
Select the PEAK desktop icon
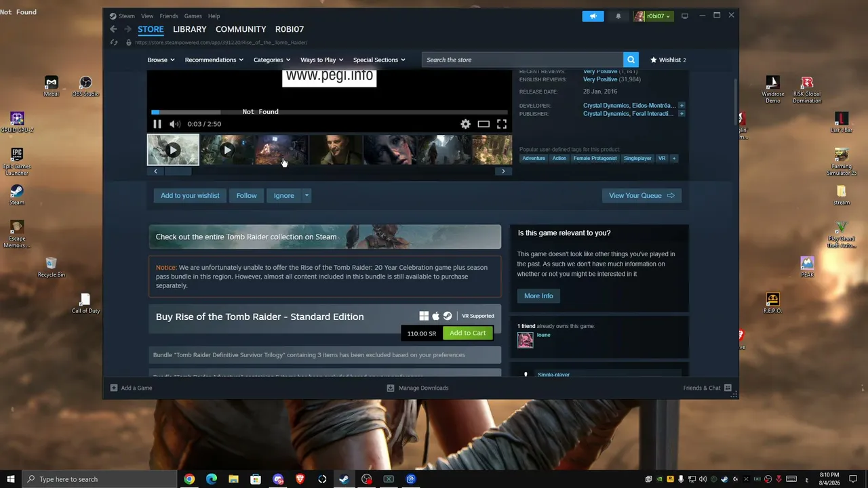(807, 267)
